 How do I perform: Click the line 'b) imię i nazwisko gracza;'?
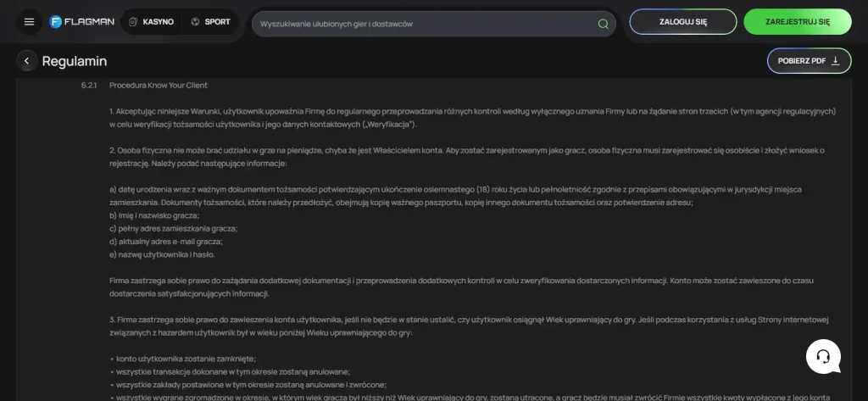(154, 215)
